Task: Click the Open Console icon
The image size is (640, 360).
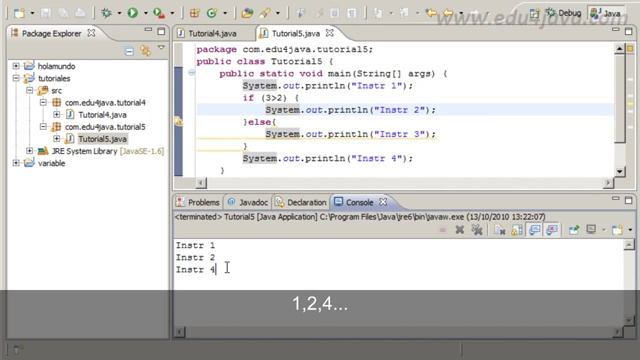Action: pyautogui.click(x=617, y=230)
